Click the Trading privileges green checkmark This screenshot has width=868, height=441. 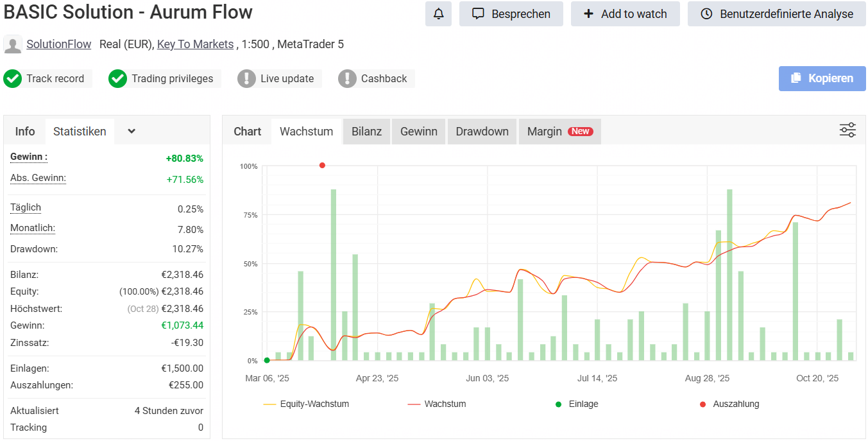point(117,78)
